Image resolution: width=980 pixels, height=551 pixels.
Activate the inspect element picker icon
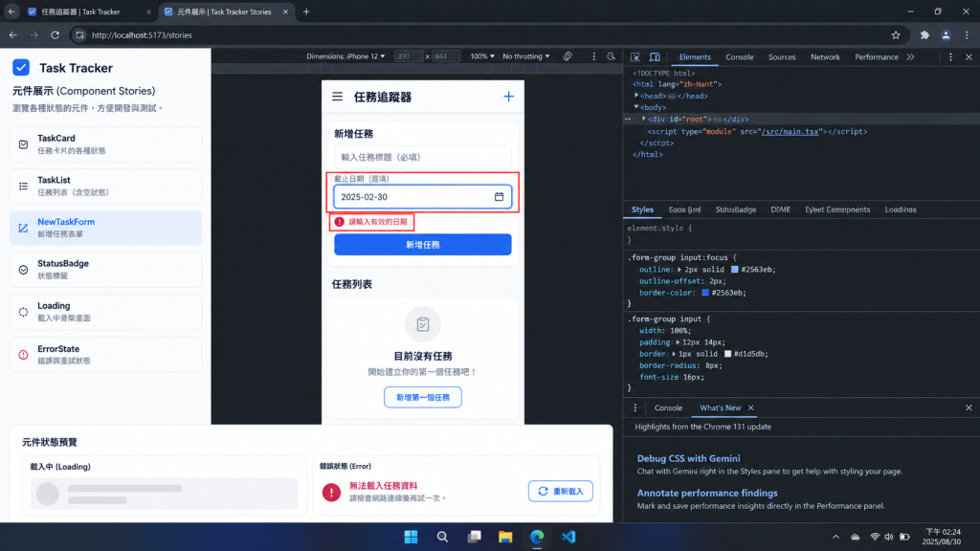pos(635,56)
